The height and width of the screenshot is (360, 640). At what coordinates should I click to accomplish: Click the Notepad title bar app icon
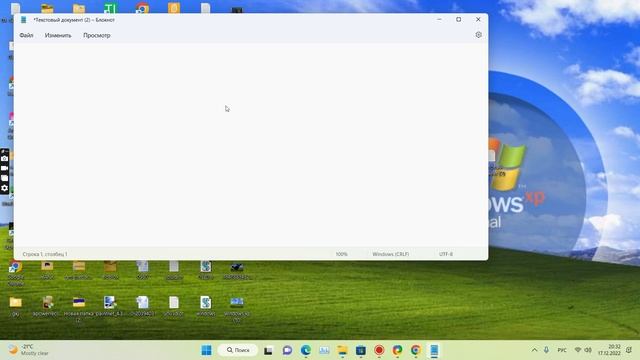(24, 20)
